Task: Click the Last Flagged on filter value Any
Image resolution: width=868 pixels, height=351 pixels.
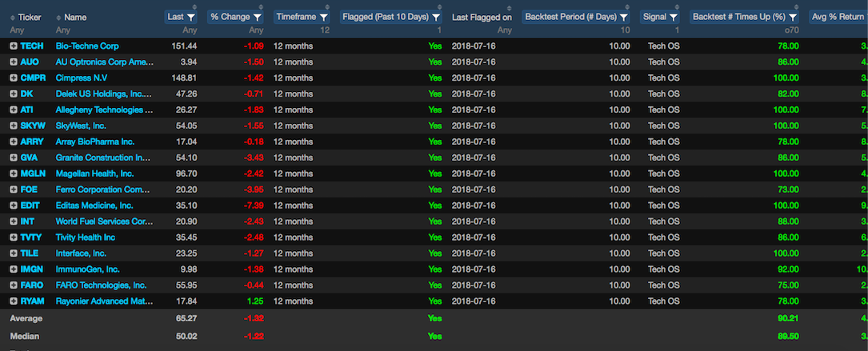Action: (x=505, y=30)
